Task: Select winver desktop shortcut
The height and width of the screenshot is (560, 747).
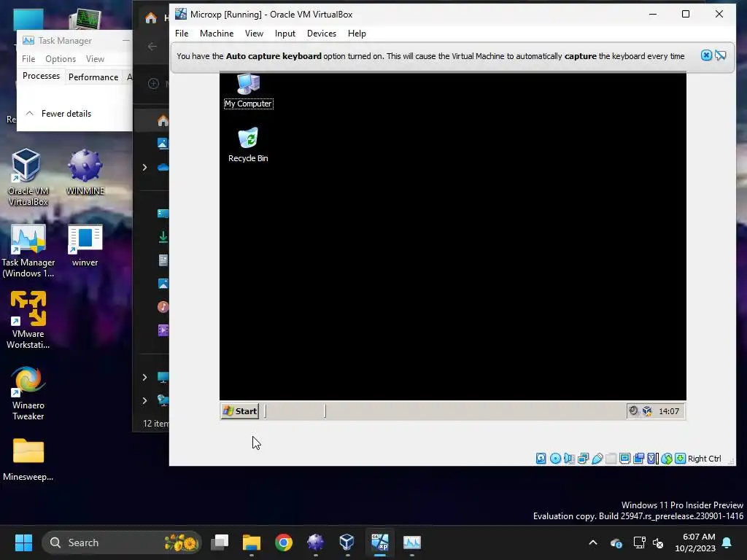Action: coord(85,246)
